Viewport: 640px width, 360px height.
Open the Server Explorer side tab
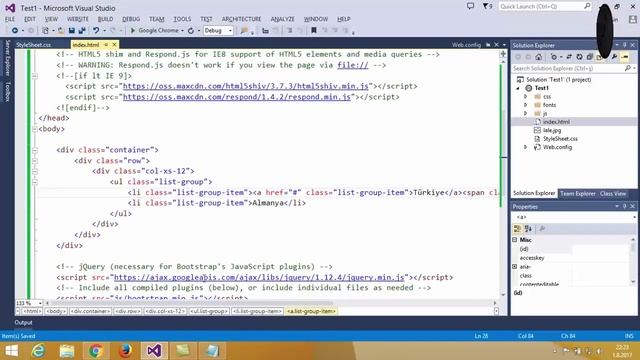click(x=7, y=58)
